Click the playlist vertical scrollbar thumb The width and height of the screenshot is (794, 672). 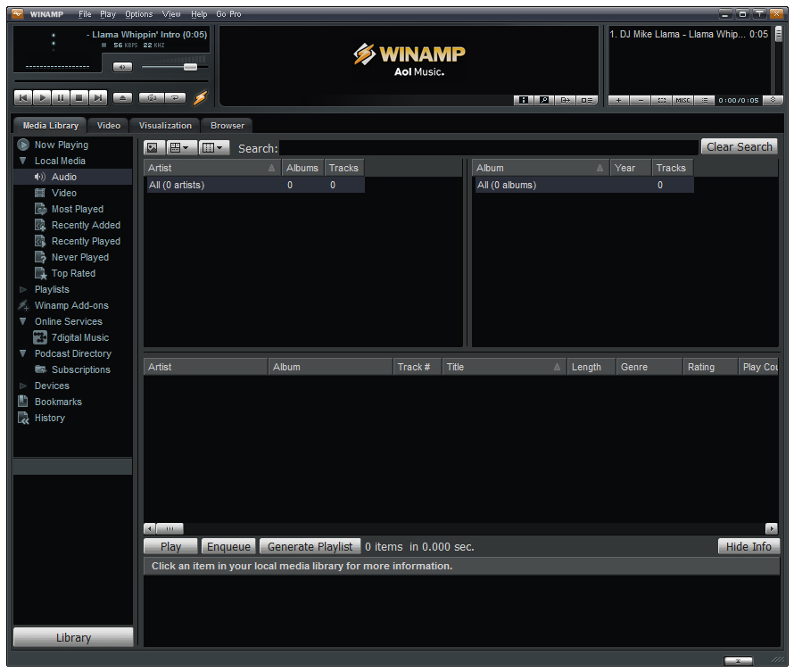pyautogui.click(x=778, y=35)
